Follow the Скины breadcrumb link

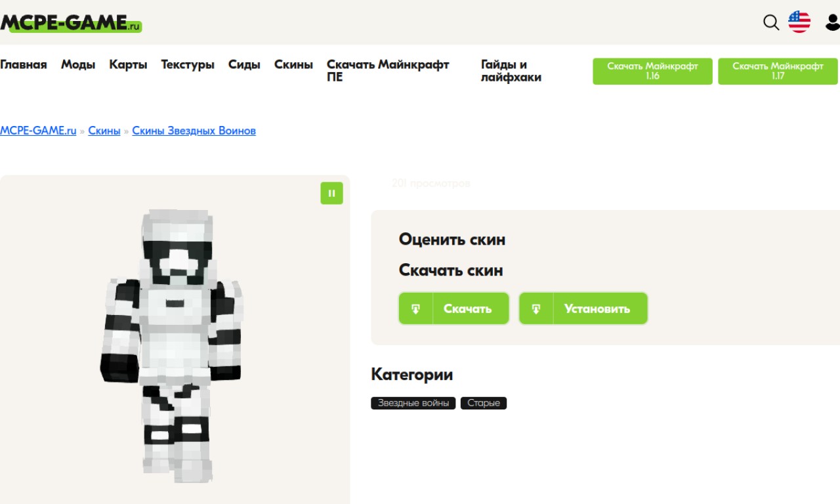[104, 131]
